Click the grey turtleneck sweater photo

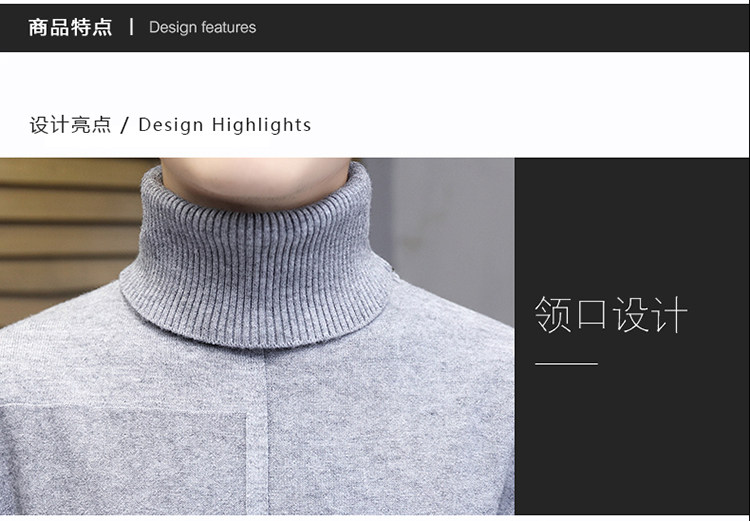[x=257, y=336]
